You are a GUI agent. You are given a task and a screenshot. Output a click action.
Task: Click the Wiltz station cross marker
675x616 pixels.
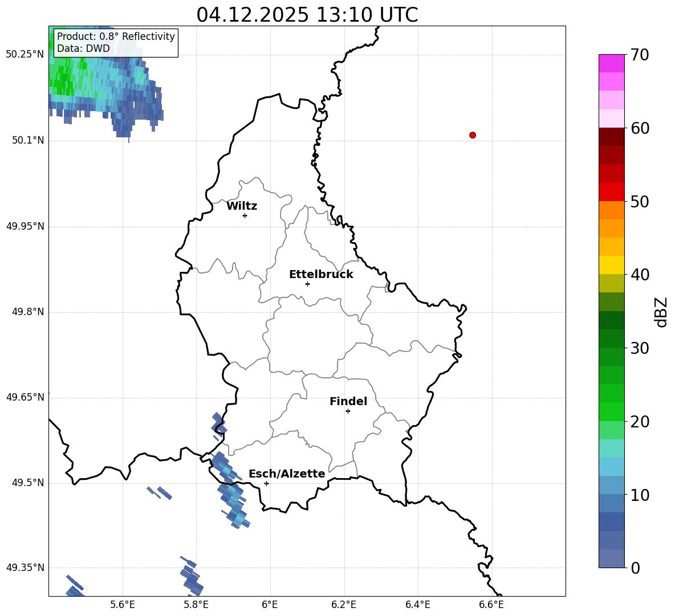[245, 215]
